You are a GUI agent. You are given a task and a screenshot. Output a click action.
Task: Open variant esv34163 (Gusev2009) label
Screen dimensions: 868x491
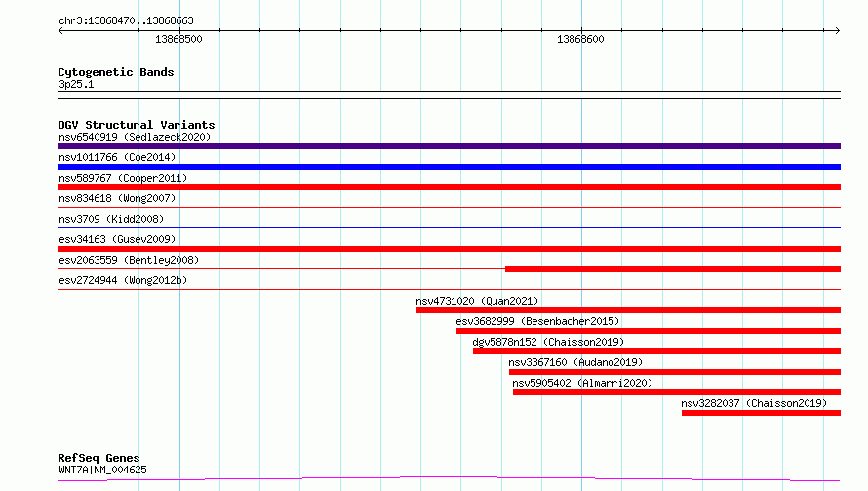click(117, 239)
